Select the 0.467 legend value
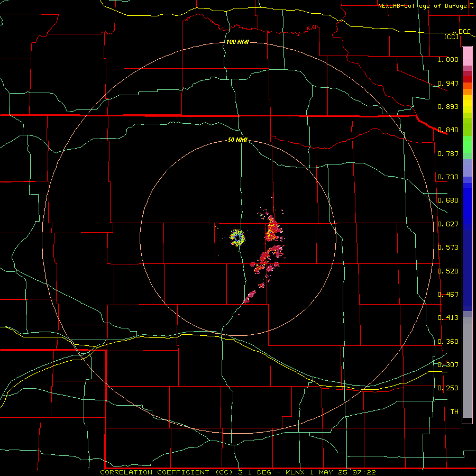 coord(448,295)
